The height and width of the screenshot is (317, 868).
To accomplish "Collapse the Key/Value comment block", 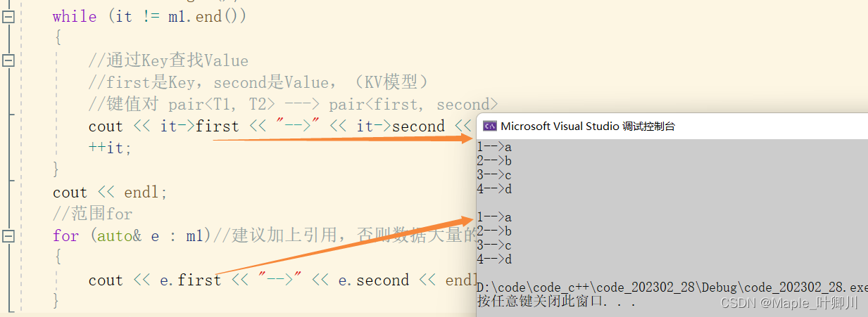I will 8,61.
